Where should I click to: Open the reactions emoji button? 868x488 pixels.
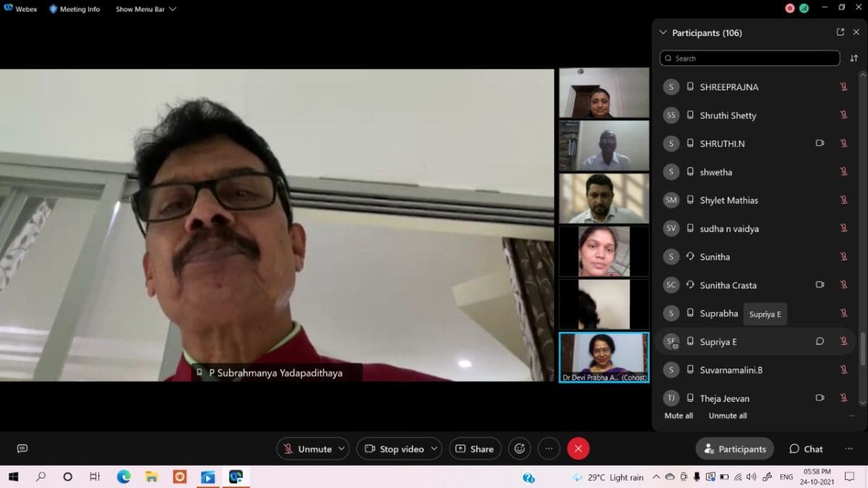519,449
